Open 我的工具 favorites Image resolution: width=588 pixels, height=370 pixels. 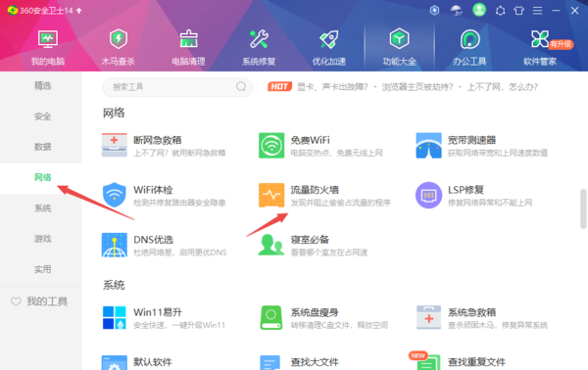(x=39, y=301)
